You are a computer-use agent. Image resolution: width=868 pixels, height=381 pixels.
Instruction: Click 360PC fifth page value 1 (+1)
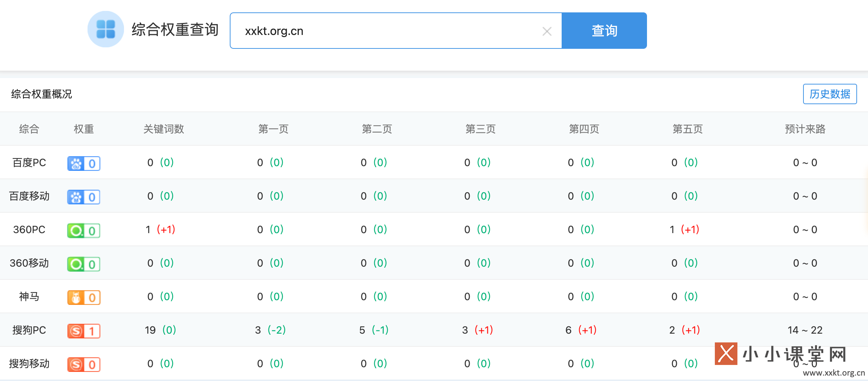pyautogui.click(x=685, y=229)
